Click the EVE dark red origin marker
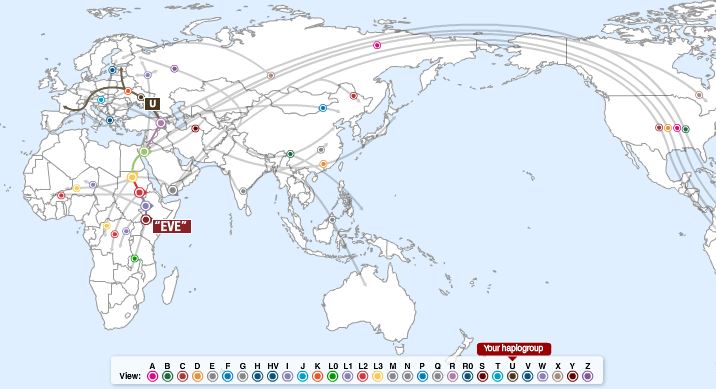Image resolution: width=716 pixels, height=389 pixels. coord(146,220)
